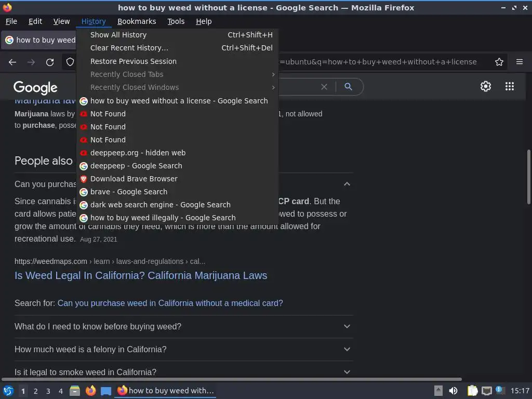Launch Firefox from the taskbar launcher
Viewport: 532px width, 399px height.
coord(90,391)
